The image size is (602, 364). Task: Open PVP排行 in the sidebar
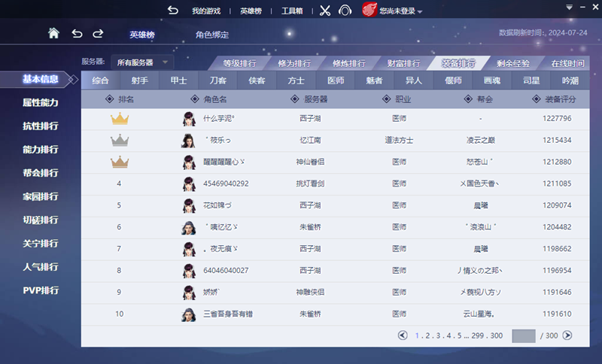tap(41, 290)
